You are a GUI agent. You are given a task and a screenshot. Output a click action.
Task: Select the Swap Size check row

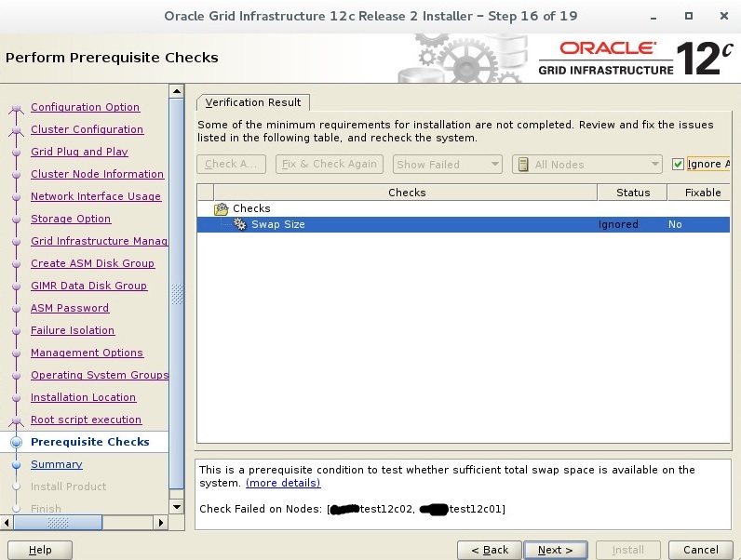click(x=464, y=224)
